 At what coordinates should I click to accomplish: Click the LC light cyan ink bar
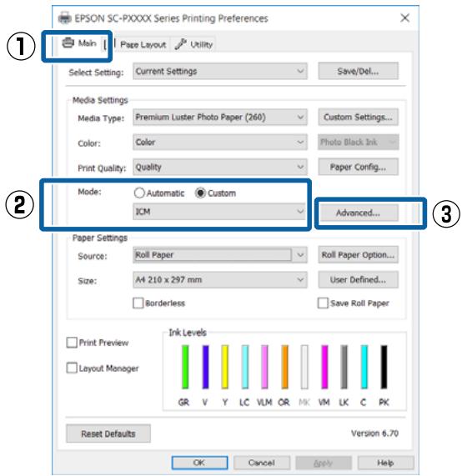coord(245,367)
